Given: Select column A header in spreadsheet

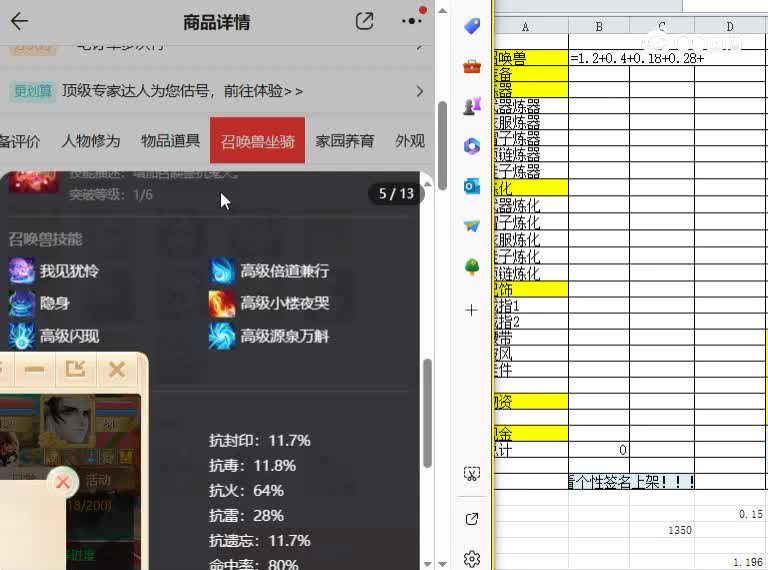Looking at the screenshot, I should 531,26.
